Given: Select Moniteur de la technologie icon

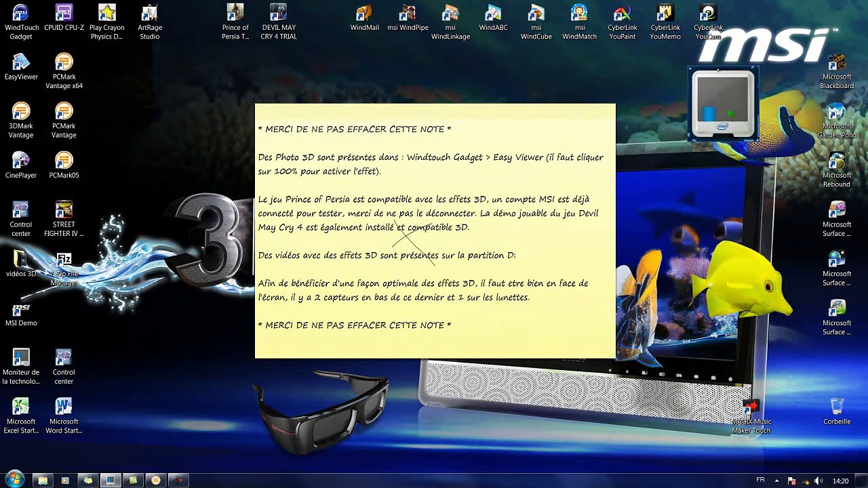Looking at the screenshot, I should (21, 367).
